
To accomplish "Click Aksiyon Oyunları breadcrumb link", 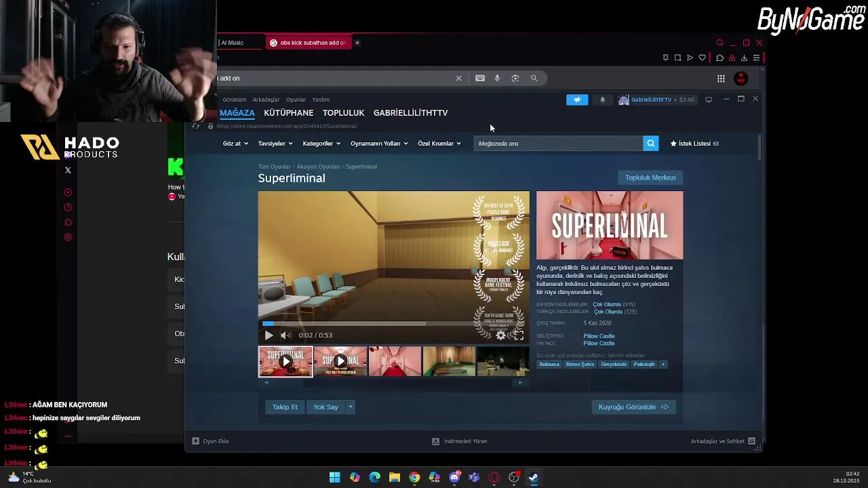I will point(318,167).
